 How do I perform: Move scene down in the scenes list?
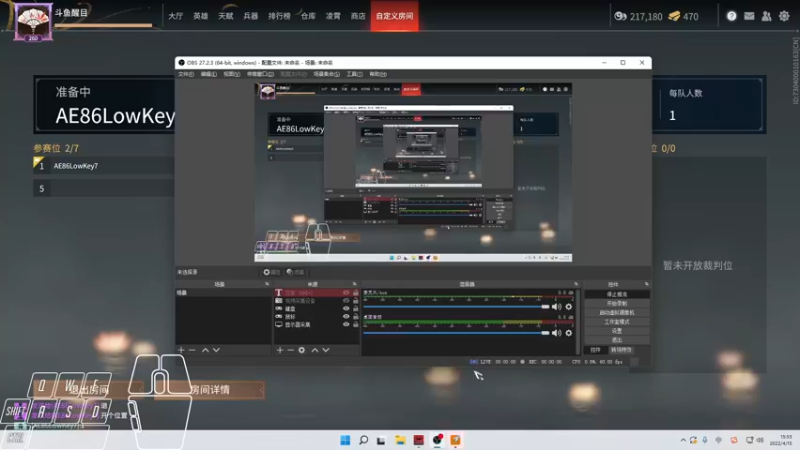tap(216, 350)
